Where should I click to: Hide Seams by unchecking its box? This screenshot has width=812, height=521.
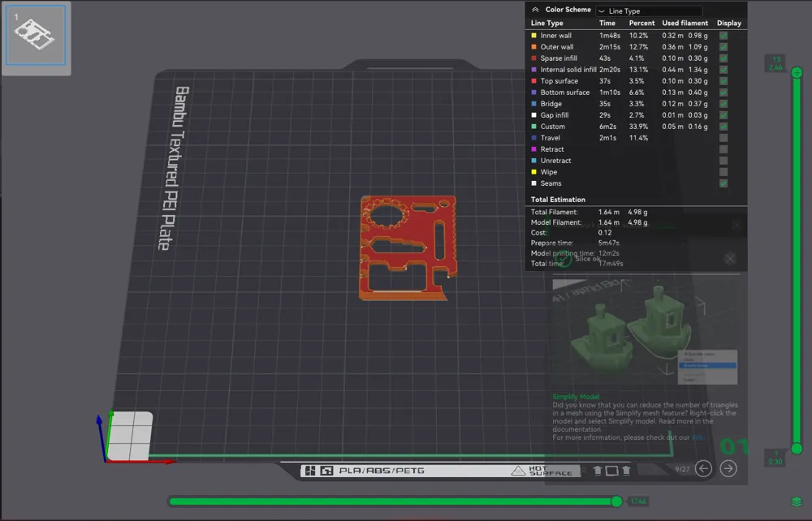(723, 183)
